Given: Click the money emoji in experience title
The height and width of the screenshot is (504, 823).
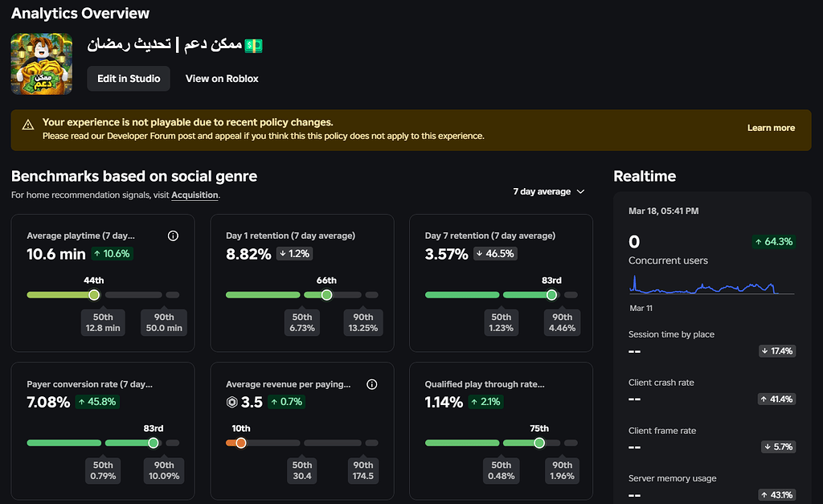Looking at the screenshot, I should coord(253,46).
